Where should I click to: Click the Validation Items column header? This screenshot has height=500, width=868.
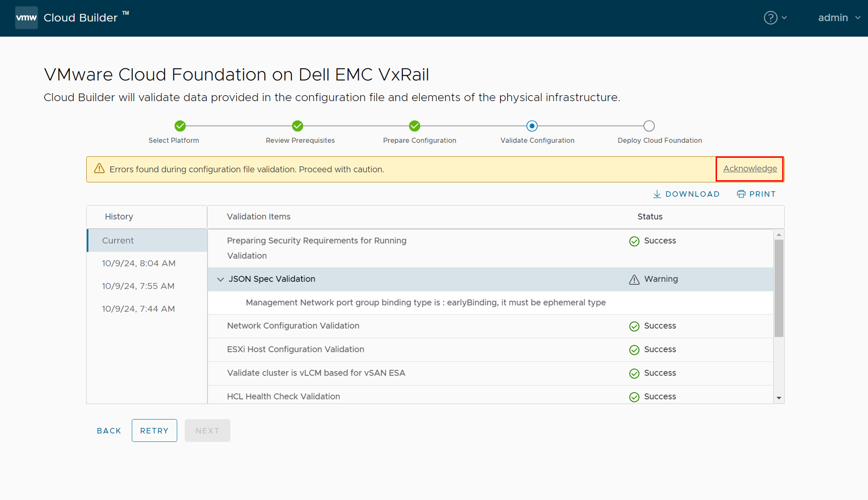click(x=258, y=217)
